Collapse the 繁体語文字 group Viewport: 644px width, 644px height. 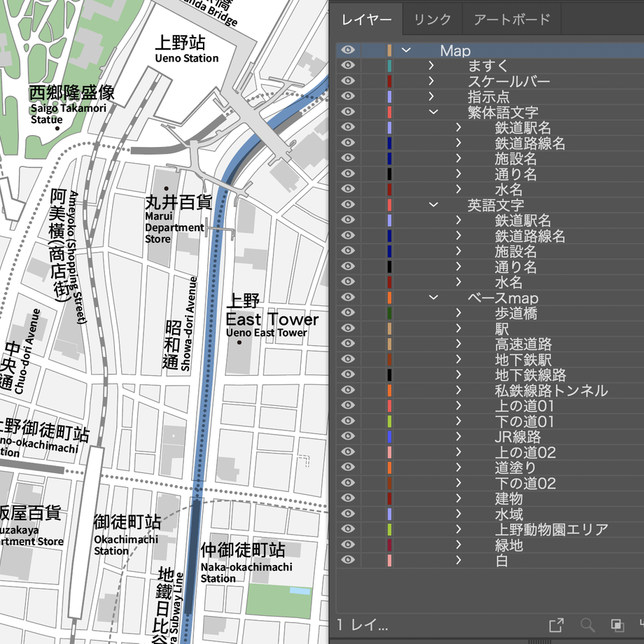(x=434, y=112)
